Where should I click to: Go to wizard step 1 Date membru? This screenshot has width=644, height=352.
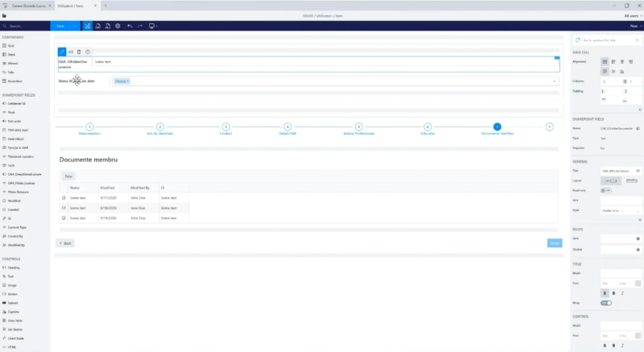coord(89,127)
